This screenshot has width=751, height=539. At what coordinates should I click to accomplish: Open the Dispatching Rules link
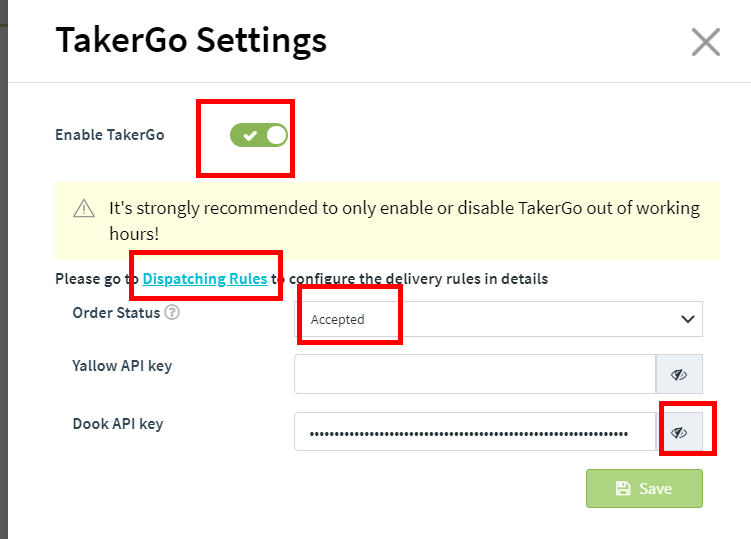205,279
